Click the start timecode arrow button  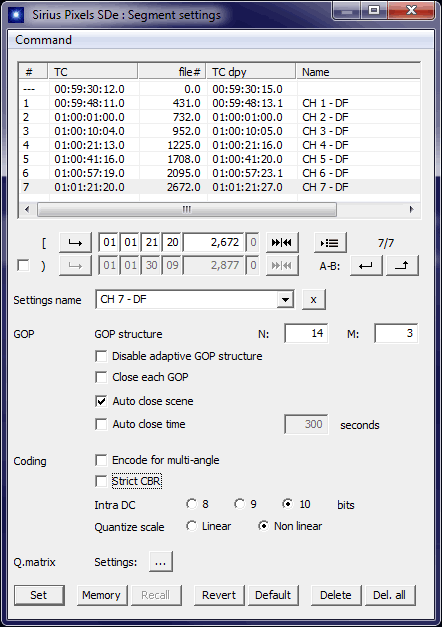(75, 242)
